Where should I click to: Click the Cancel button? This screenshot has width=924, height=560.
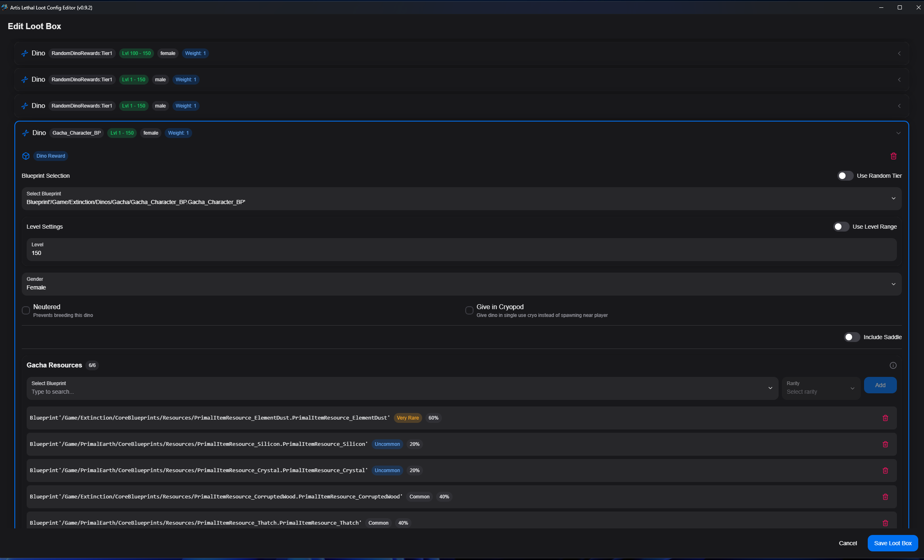tap(848, 543)
